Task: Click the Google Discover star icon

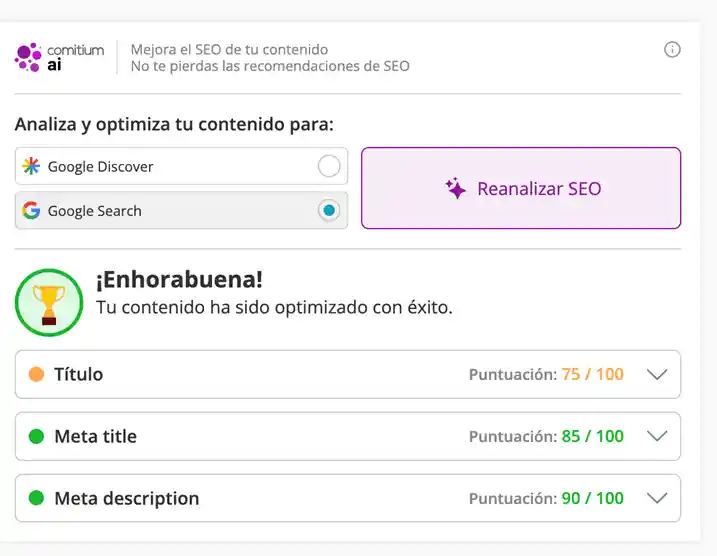Action: click(x=32, y=167)
